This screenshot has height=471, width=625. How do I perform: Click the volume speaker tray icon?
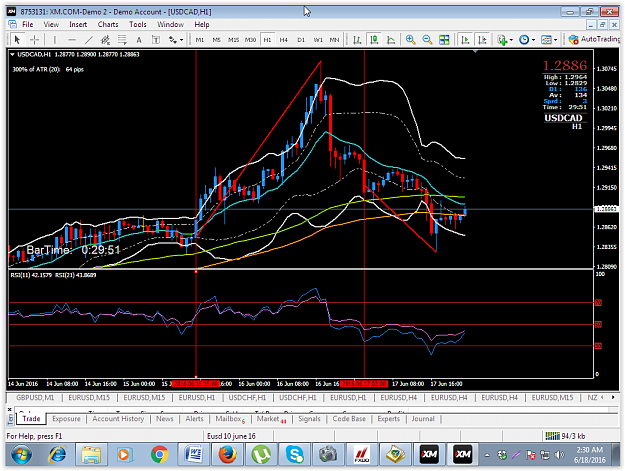(x=559, y=455)
